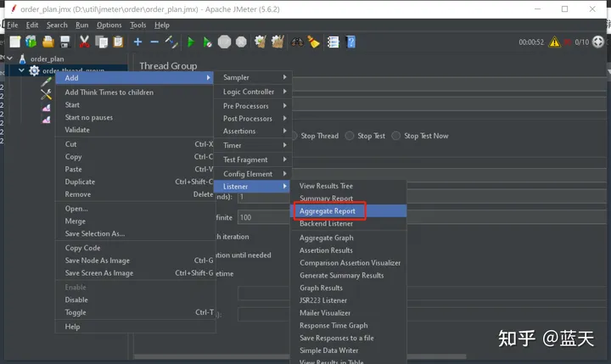
Task: Open the Run menu
Action: 81,25
